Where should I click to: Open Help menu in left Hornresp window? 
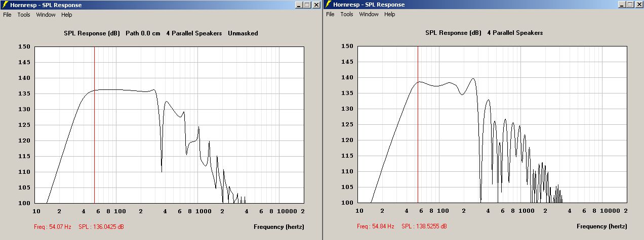coord(67,15)
